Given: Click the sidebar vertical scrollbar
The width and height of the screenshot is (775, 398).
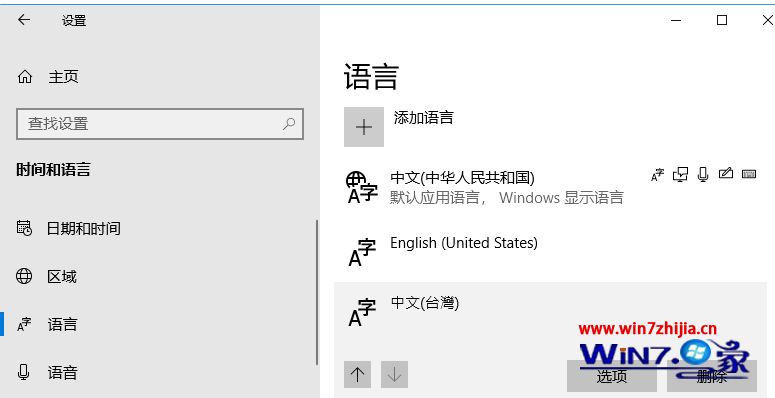Looking at the screenshot, I should click(x=316, y=293).
